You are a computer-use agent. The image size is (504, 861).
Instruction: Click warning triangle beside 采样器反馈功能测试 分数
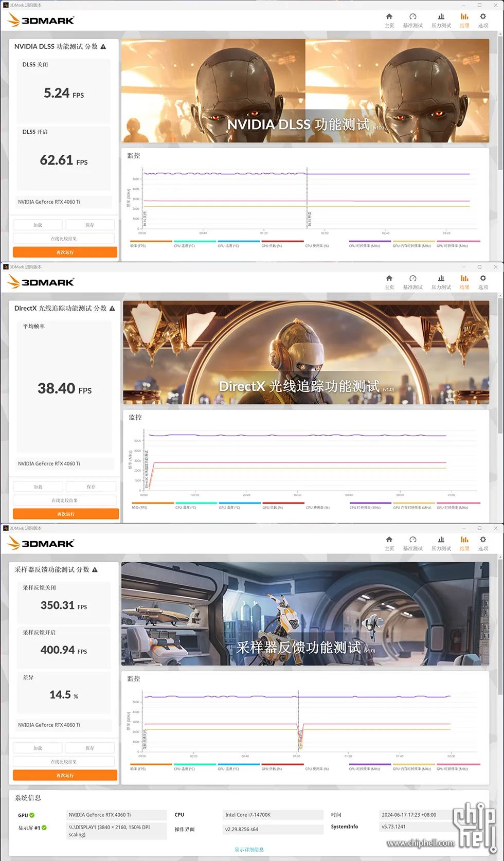(x=95, y=569)
